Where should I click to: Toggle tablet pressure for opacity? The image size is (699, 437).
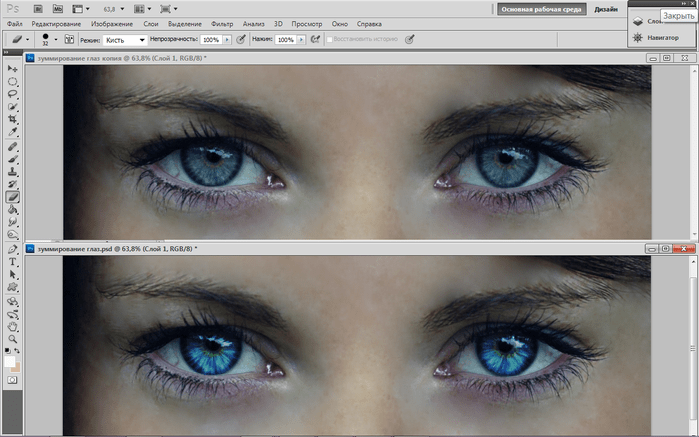point(241,39)
